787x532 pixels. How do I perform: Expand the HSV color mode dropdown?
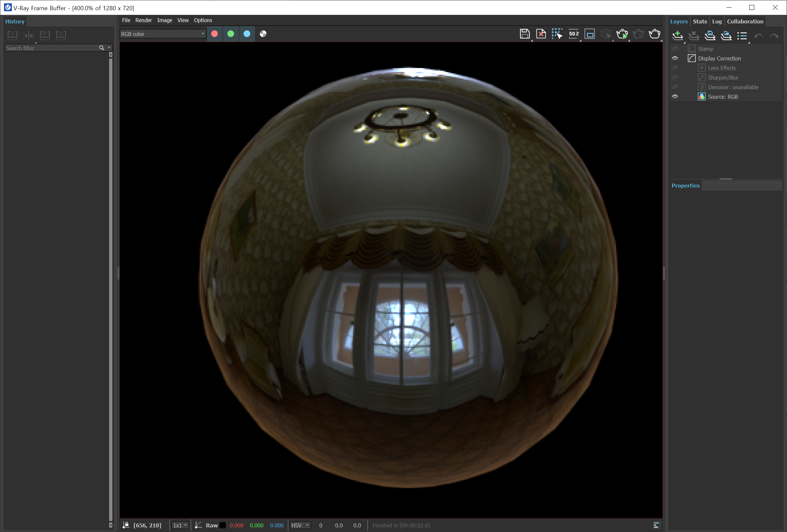pyautogui.click(x=300, y=525)
